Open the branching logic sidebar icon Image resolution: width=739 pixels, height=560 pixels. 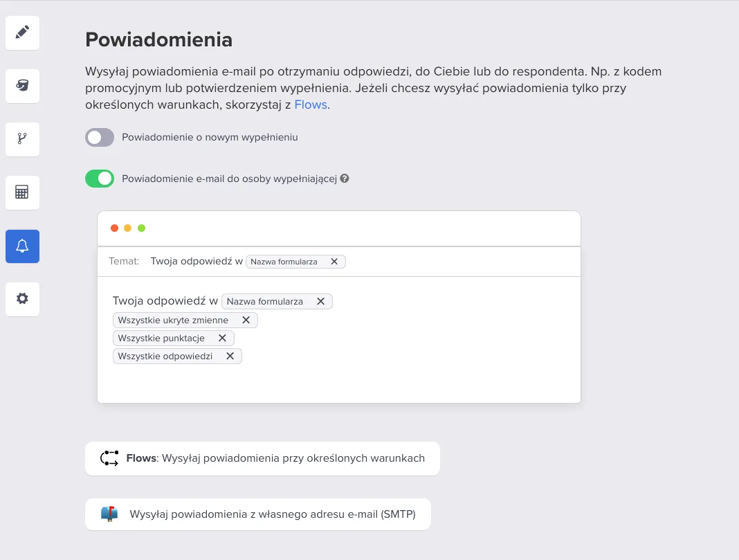(x=22, y=139)
